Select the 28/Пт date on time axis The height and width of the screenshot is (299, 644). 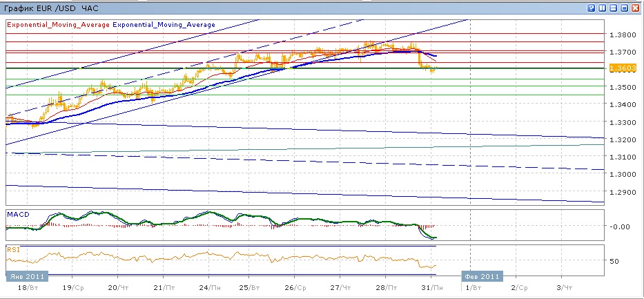coord(387,287)
